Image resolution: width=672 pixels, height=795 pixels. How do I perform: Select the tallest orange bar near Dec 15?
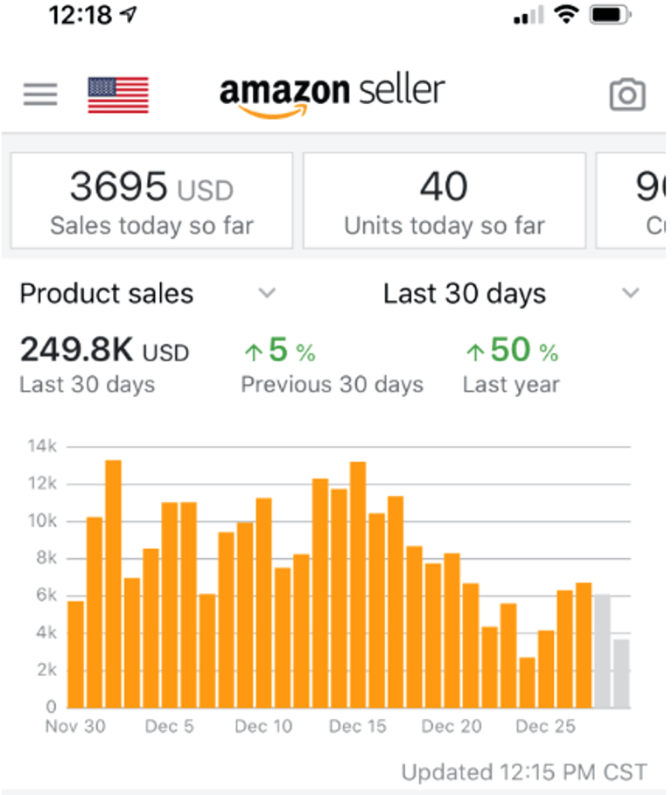coord(358,584)
